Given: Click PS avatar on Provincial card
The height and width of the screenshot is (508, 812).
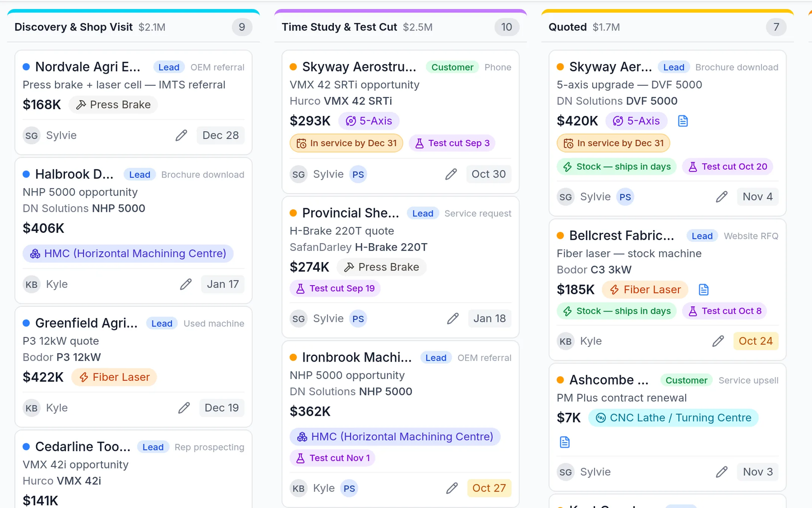Looking at the screenshot, I should click(x=358, y=319).
